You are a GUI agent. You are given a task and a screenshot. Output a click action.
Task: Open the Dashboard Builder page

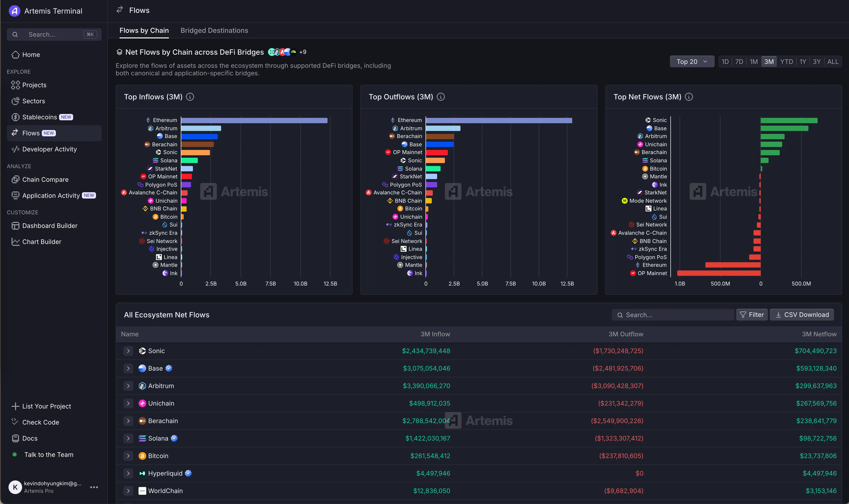click(x=50, y=226)
